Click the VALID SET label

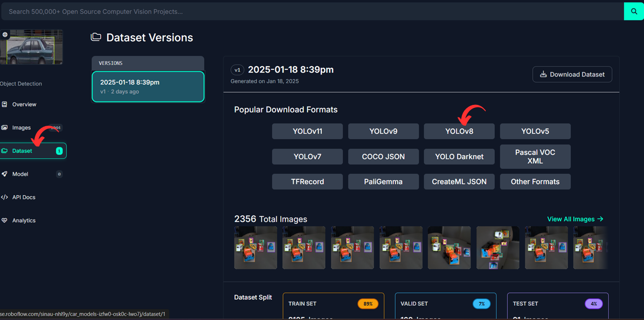415,304
